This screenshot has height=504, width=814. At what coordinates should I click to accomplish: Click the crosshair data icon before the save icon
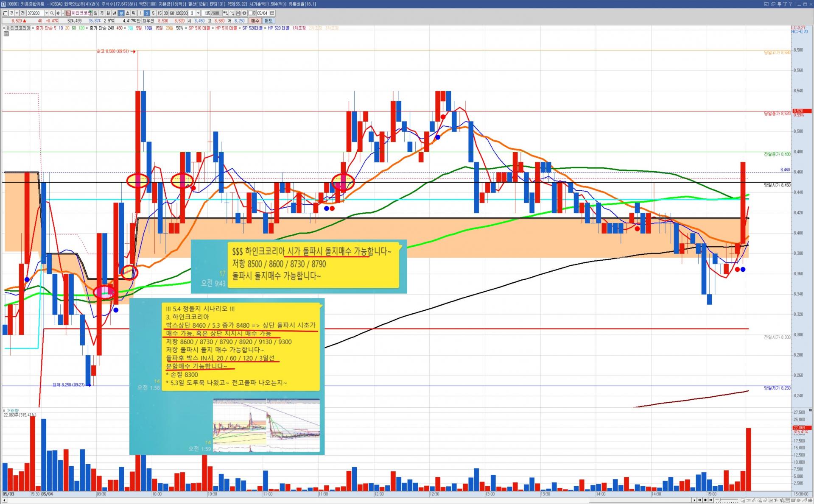tap(226, 13)
